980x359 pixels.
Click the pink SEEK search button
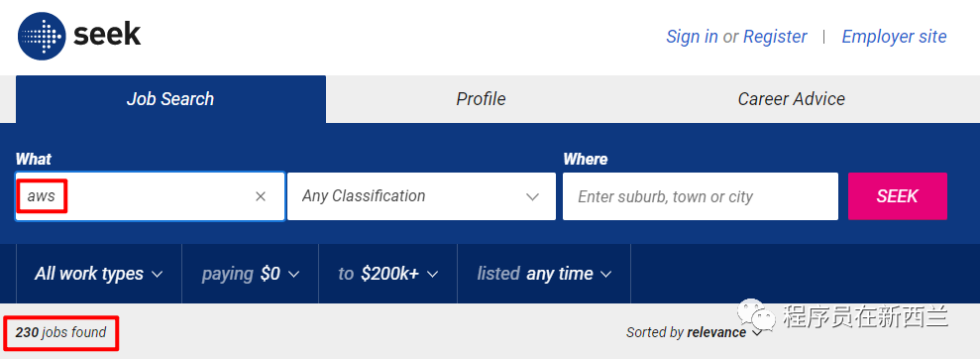point(898,196)
